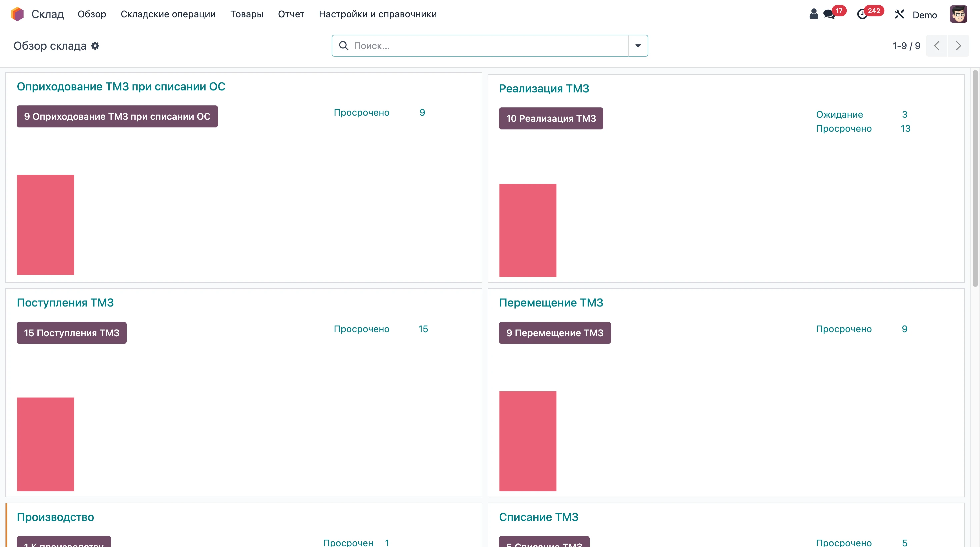The width and height of the screenshot is (980, 547).
Task: Open the Реализация ТМЗ card title
Action: 544,88
